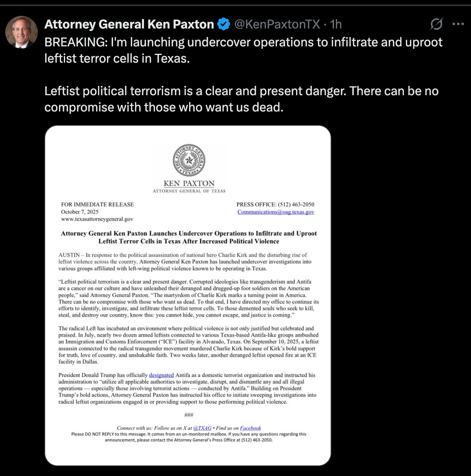Follow the 'designated' hyperlink in the release
Screen dimensions: 471x476
coord(161,375)
